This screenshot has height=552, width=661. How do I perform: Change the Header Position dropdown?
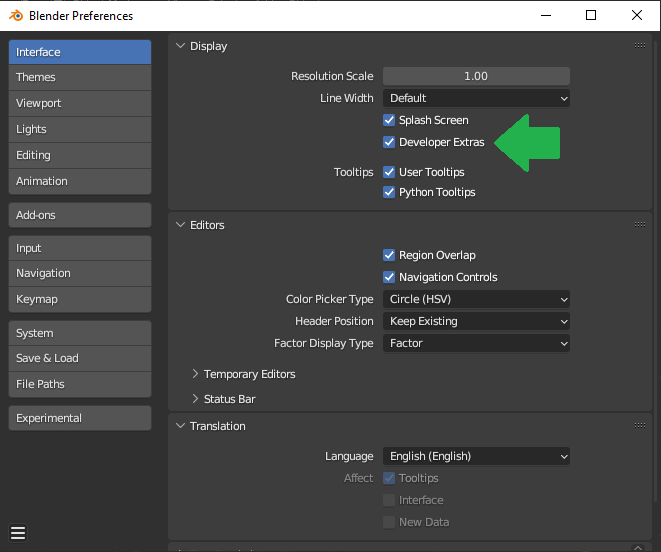click(x=476, y=321)
